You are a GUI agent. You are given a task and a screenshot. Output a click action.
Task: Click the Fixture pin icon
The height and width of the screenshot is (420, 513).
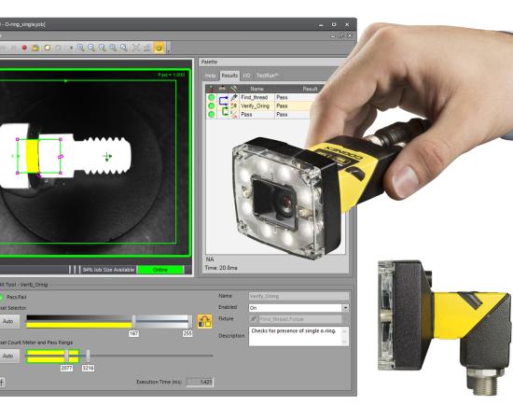coord(254,319)
